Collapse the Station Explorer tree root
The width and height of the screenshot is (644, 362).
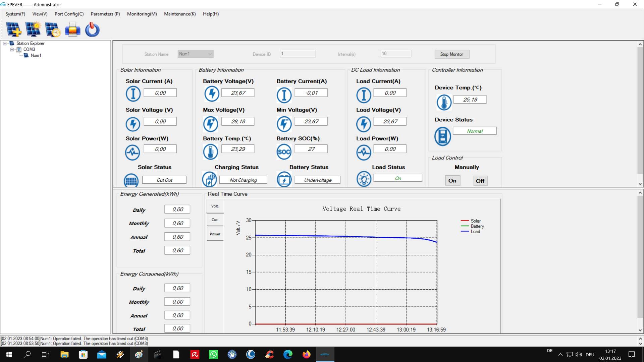coord(5,44)
